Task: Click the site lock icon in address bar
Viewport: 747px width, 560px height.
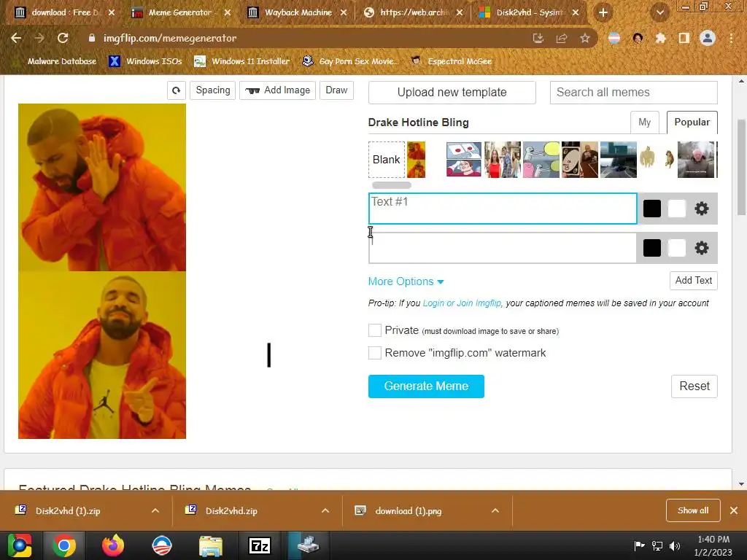Action: [x=91, y=38]
